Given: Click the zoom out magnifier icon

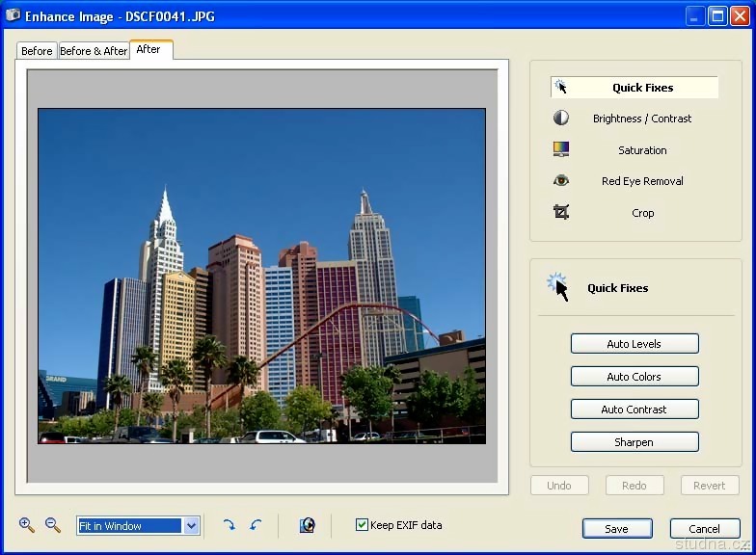Looking at the screenshot, I should coord(53,525).
